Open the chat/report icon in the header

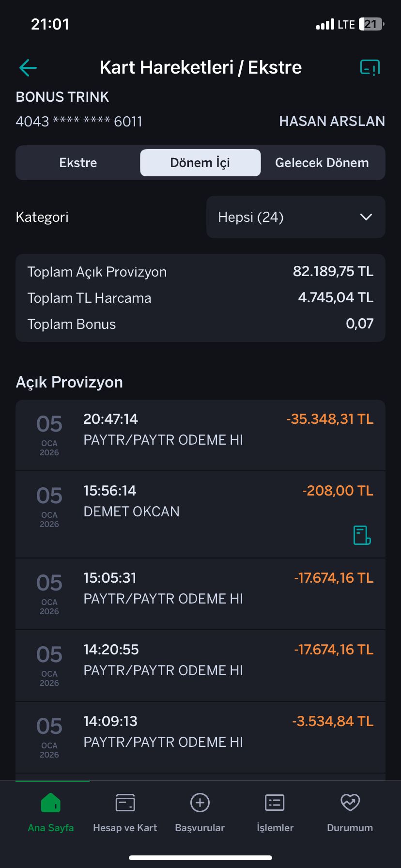pos(370,68)
